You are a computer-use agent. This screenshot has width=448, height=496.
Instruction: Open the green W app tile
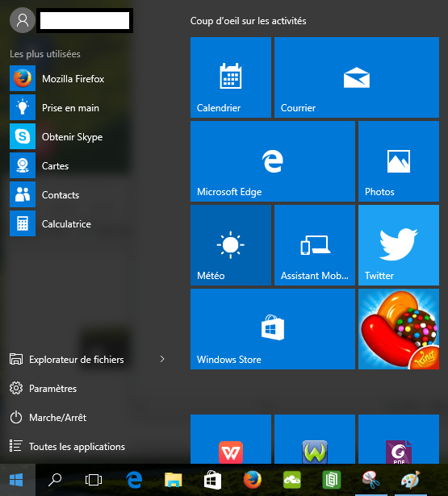pyautogui.click(x=315, y=440)
